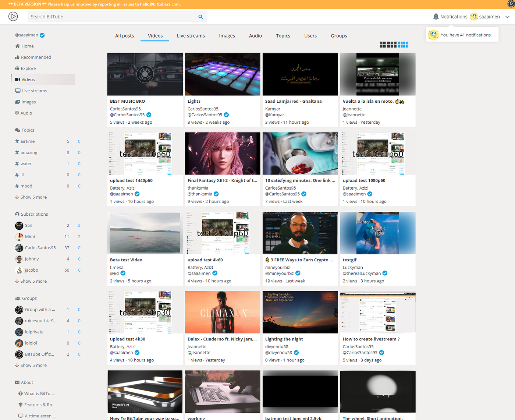Click the Subscriptions person icon

pyautogui.click(x=17, y=214)
